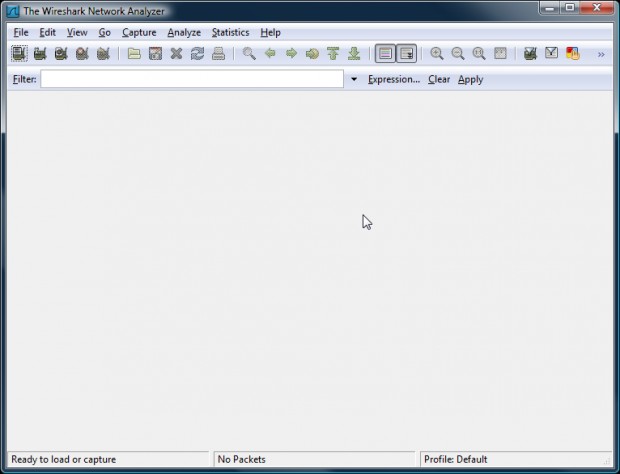Expand toolbar overflow chevron
This screenshot has height=474, width=620.
601,54
